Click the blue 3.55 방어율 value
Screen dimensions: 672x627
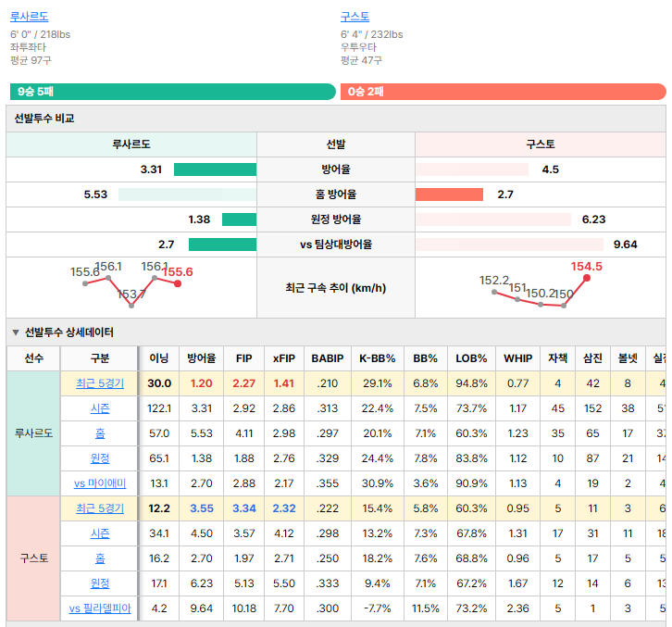tap(202, 508)
